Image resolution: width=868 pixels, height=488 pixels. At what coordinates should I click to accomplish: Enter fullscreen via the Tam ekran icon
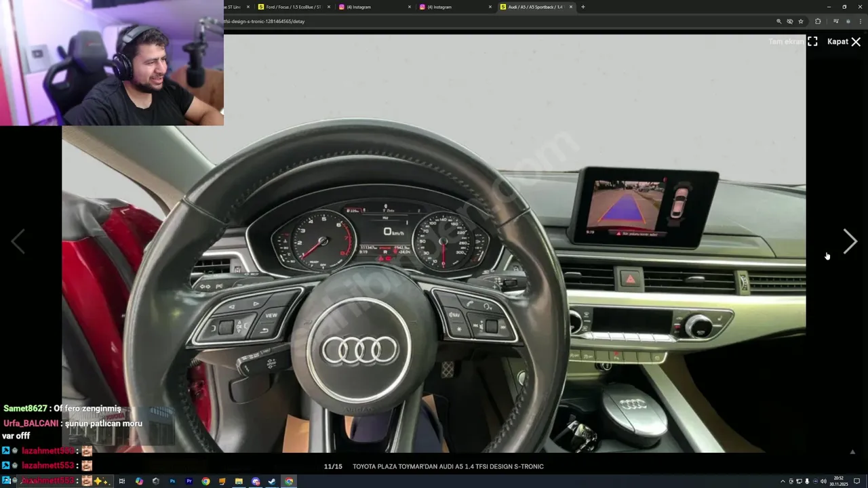click(x=812, y=41)
